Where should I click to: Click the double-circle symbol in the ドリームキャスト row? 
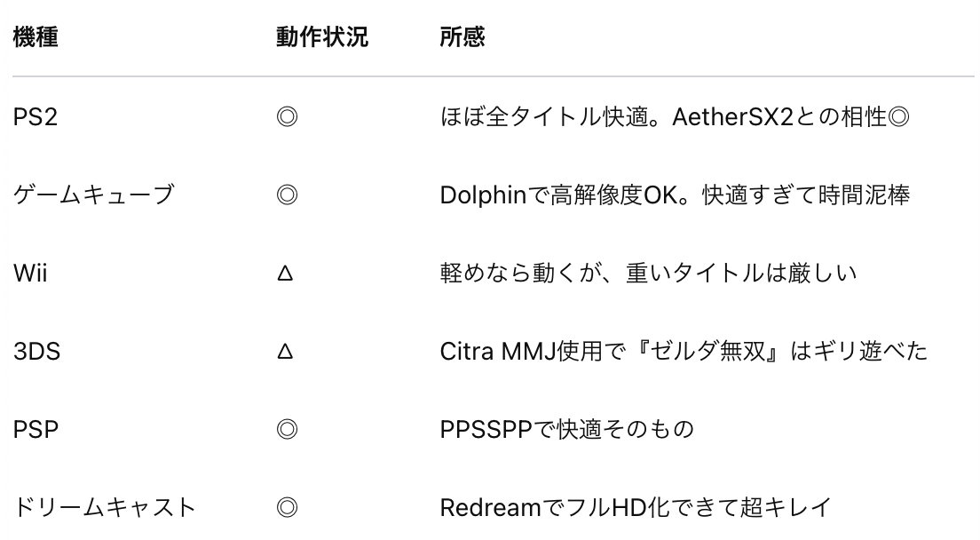287,507
